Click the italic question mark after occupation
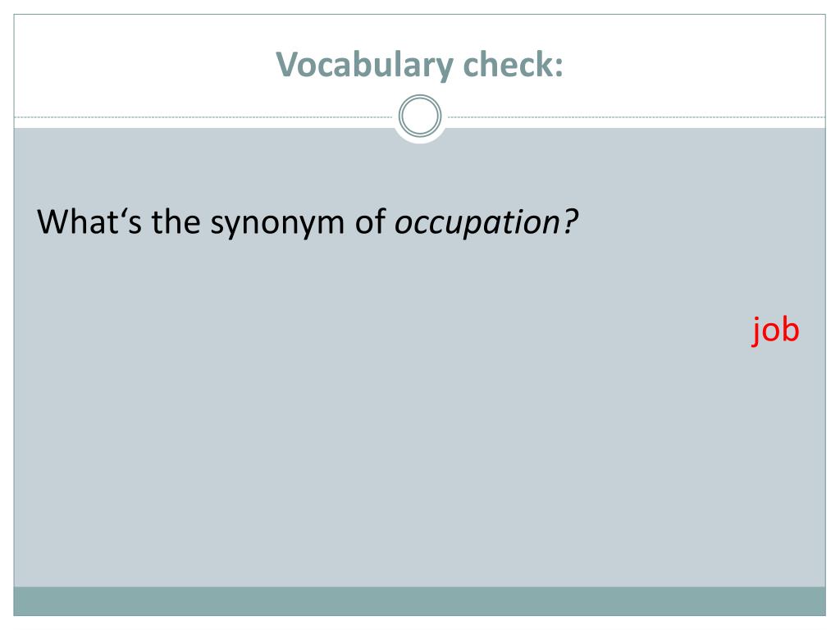The width and height of the screenshot is (840, 630). point(570,221)
